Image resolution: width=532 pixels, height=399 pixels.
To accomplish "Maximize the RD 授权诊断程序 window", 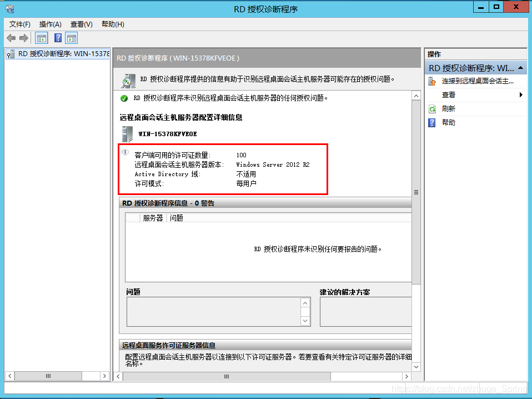I will point(496,7).
